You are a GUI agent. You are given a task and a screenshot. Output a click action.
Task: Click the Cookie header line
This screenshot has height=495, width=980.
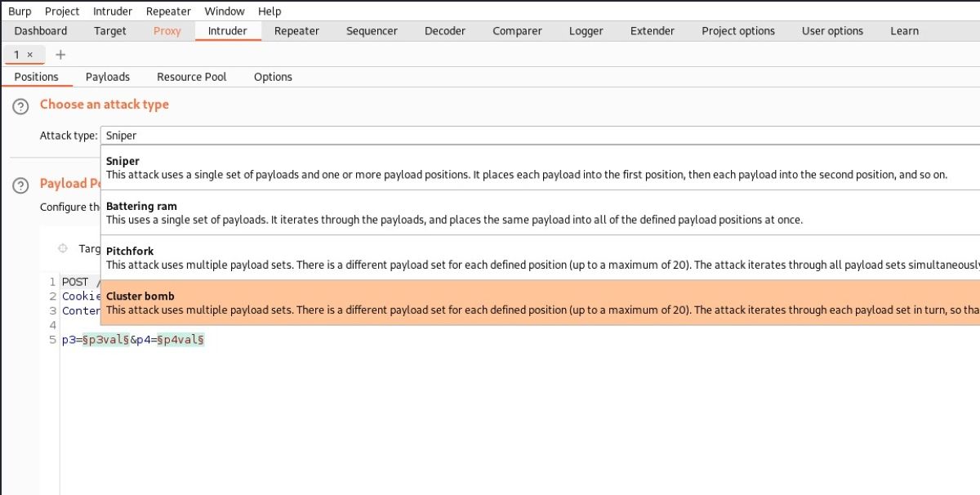[x=81, y=297]
